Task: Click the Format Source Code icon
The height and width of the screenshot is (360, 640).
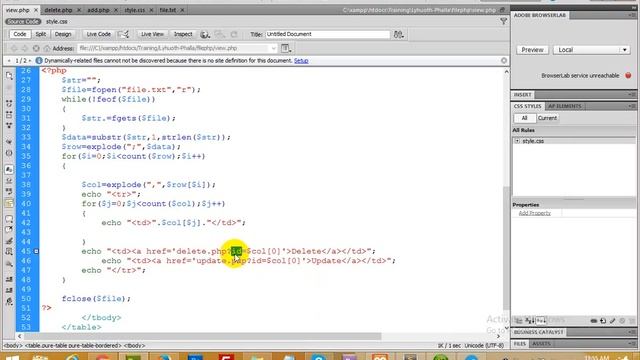Action: point(9,302)
